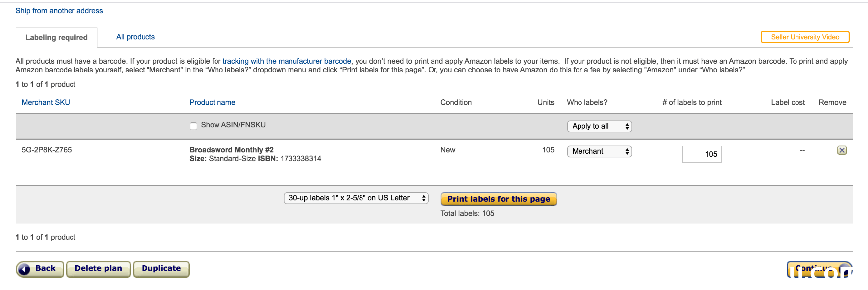Viewport: 868px width, 290px height.
Task: Click the Broadsword Monthly #2 product name
Action: coord(231,150)
